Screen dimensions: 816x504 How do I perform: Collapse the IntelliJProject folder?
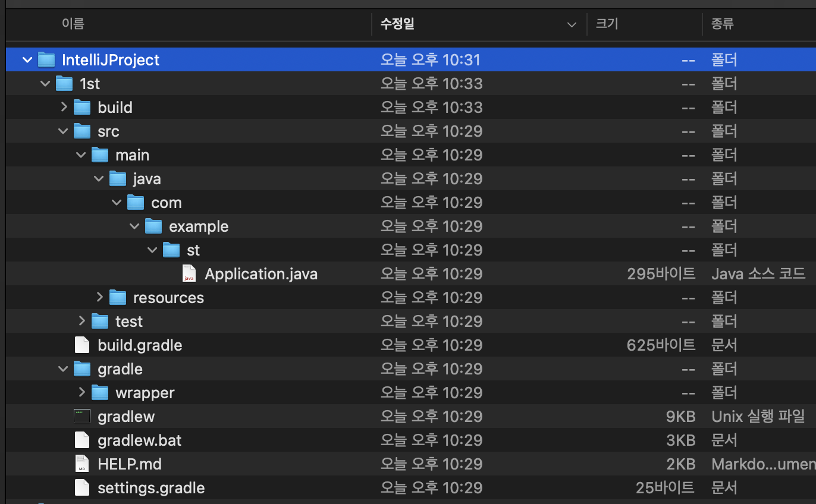coord(27,60)
